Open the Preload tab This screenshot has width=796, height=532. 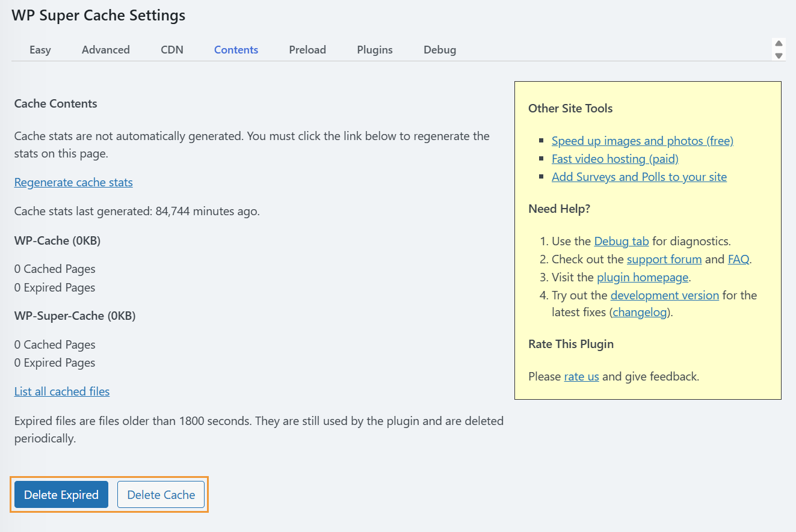coord(307,50)
